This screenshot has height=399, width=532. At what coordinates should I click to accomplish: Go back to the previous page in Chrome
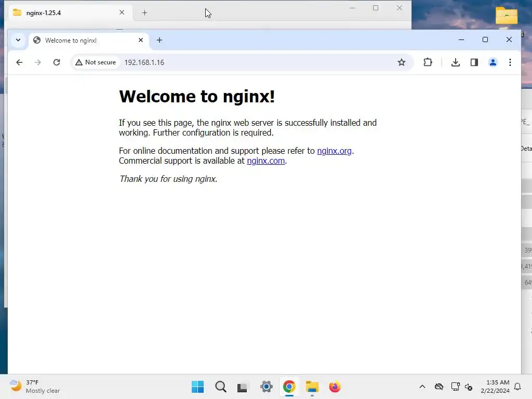click(x=19, y=62)
